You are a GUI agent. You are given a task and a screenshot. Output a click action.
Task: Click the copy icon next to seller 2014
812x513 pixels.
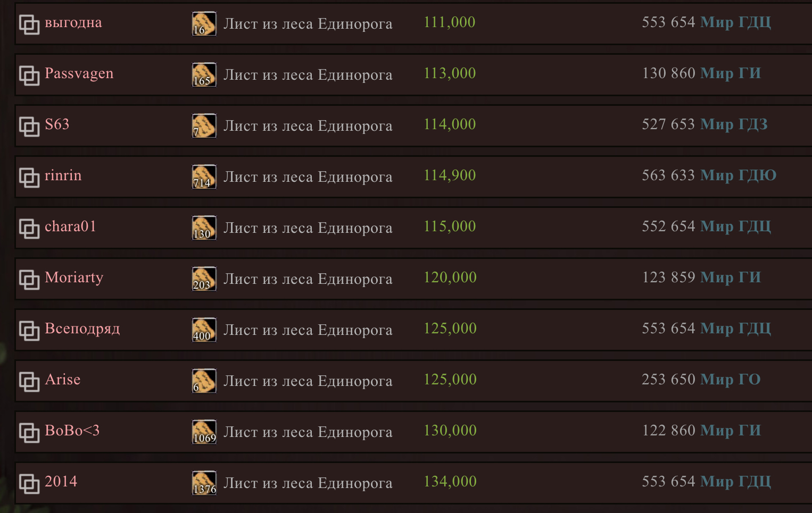29,484
